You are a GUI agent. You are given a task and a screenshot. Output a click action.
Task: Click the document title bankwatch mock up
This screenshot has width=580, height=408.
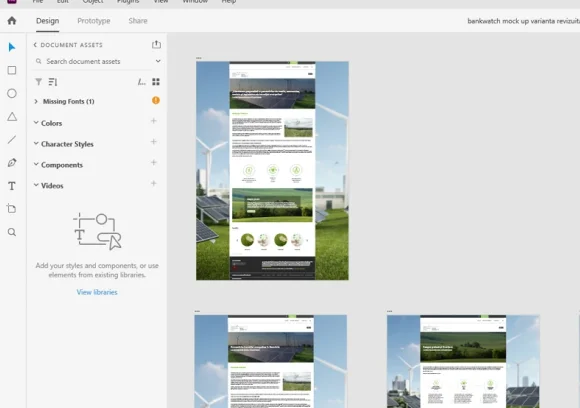point(523,21)
